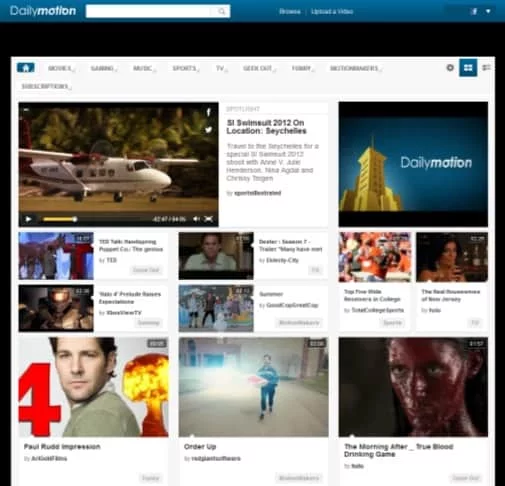Open SI Swimsuit 2012 On Location title

click(x=266, y=127)
